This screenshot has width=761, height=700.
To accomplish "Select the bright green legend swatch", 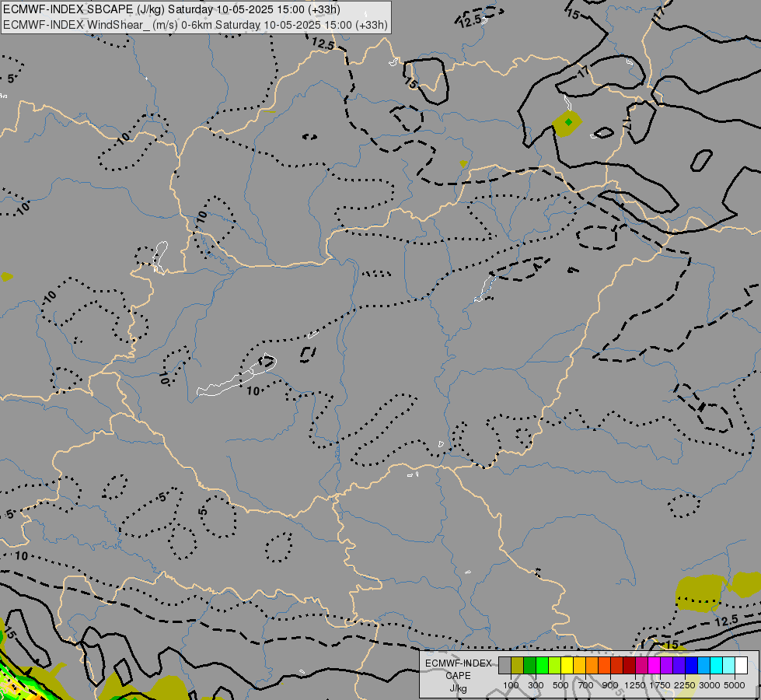I will point(542,666).
